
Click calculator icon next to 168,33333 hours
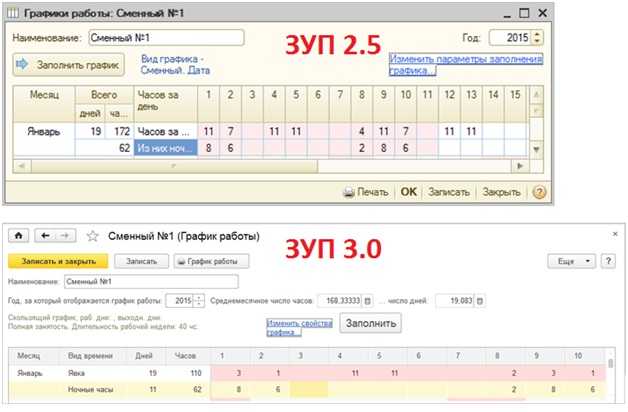[368, 301]
